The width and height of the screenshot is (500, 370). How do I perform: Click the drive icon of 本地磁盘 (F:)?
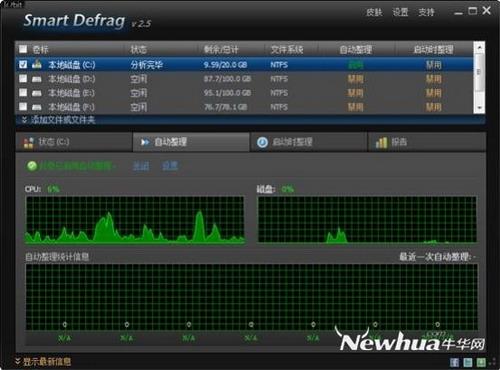pos(37,107)
